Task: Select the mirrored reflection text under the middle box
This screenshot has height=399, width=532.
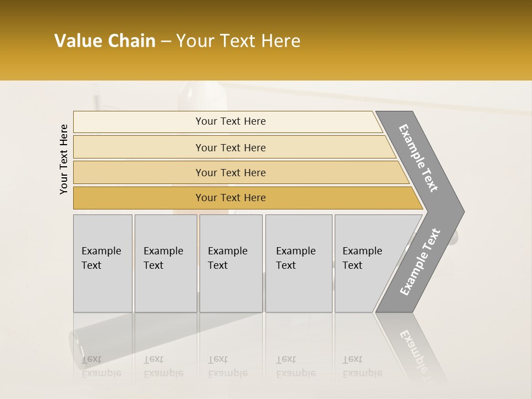Action: pyautogui.click(x=228, y=366)
